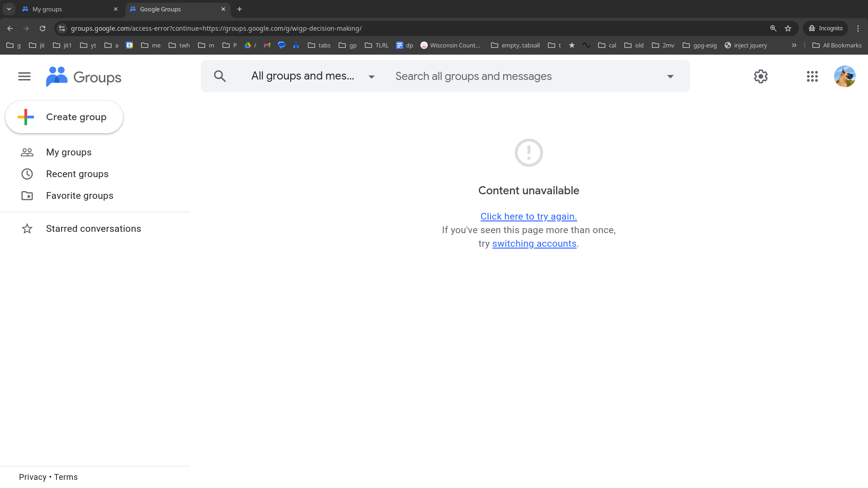The height and width of the screenshot is (488, 868).
Task: Expand the bookmarks overflow chevron
Action: [x=794, y=45]
